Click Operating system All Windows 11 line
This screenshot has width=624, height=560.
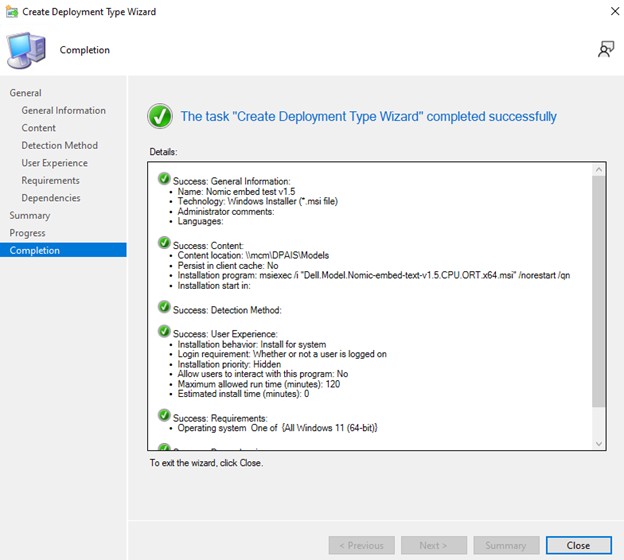click(x=277, y=428)
